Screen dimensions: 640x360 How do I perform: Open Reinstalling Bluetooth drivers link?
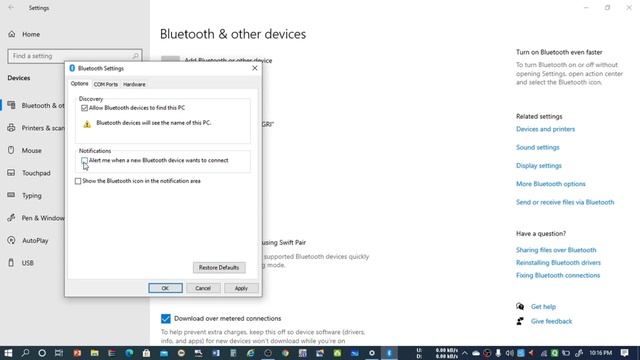558,262
